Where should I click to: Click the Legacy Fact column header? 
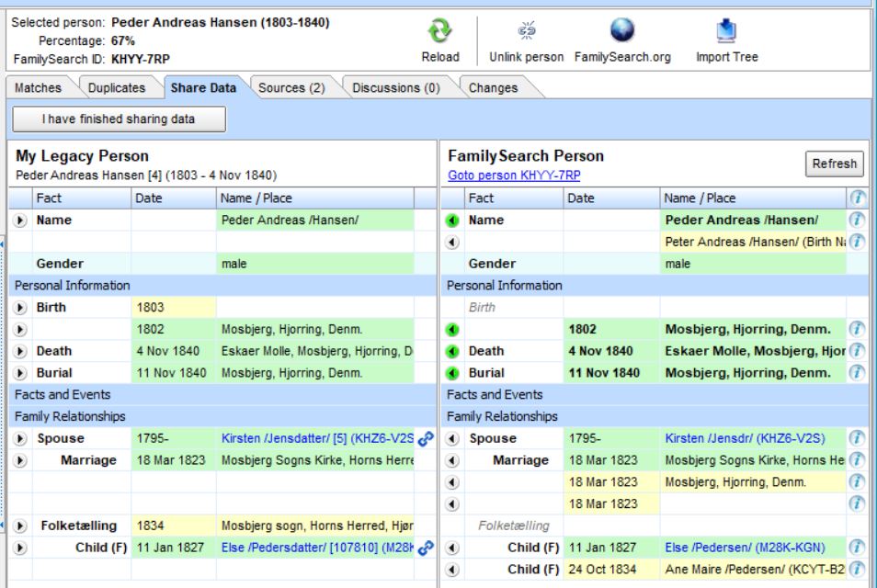tap(82, 198)
